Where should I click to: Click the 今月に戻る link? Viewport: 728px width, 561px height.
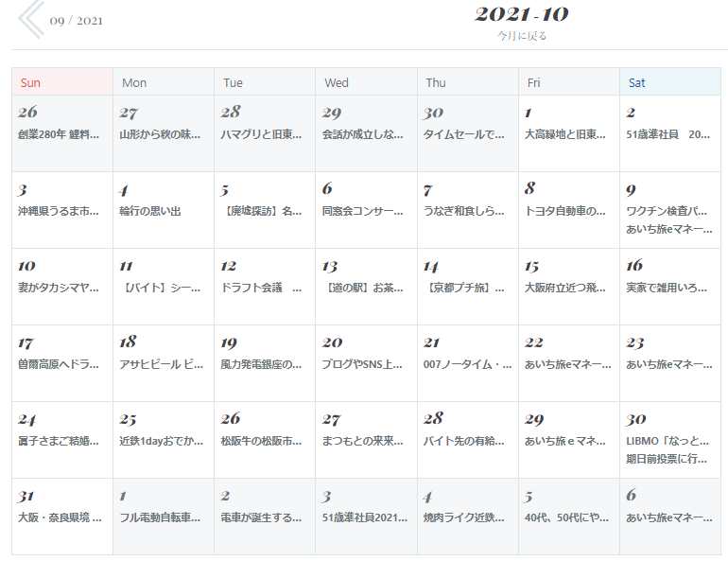point(522,36)
